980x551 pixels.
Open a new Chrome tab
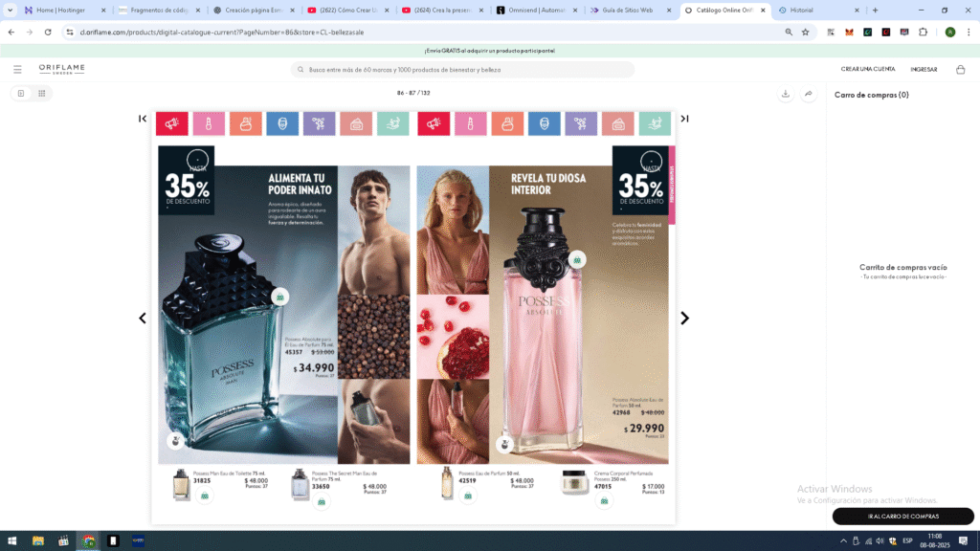click(875, 10)
